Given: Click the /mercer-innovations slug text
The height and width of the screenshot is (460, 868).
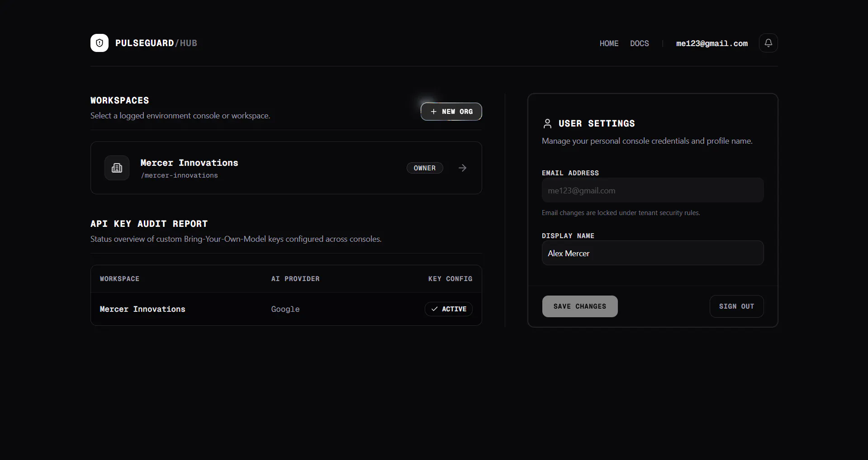Looking at the screenshot, I should (179, 175).
